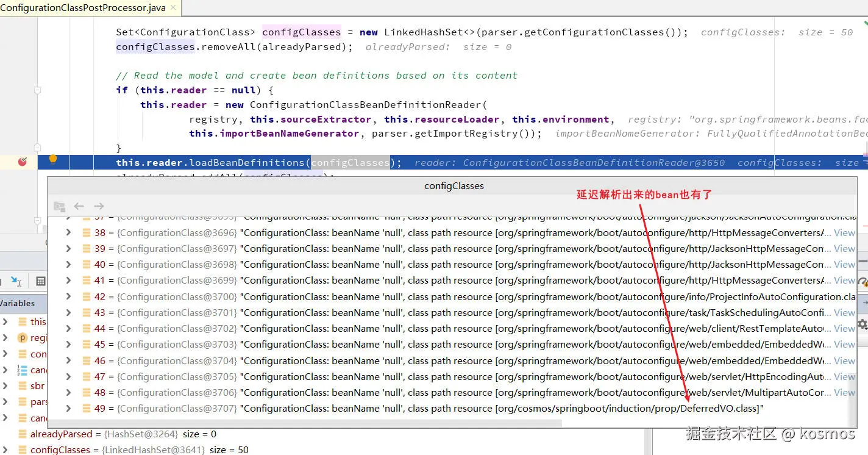
Task: Select alreadyParsed = {HashSet@3264} variable row
Action: [124, 434]
